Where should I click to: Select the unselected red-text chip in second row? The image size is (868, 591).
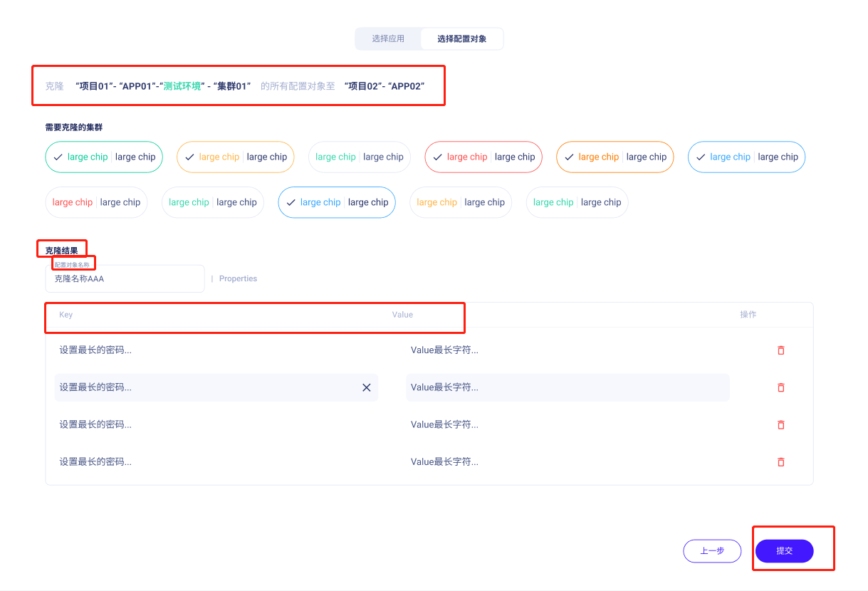pyautogui.click(x=96, y=202)
